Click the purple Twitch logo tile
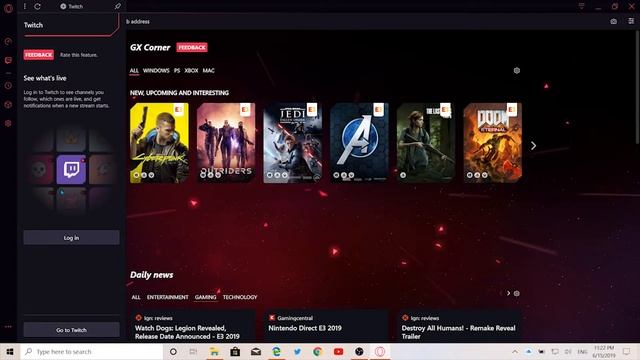 click(71, 169)
